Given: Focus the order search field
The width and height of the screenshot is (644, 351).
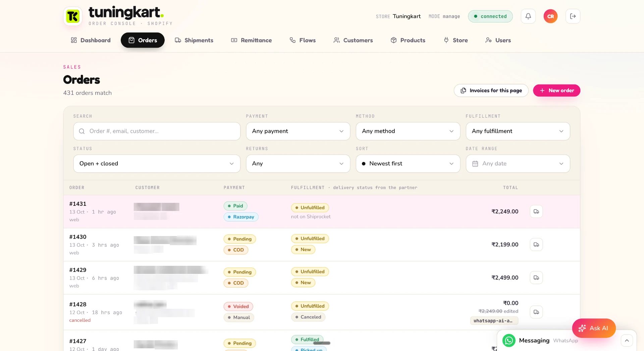Looking at the screenshot, I should 157,131.
